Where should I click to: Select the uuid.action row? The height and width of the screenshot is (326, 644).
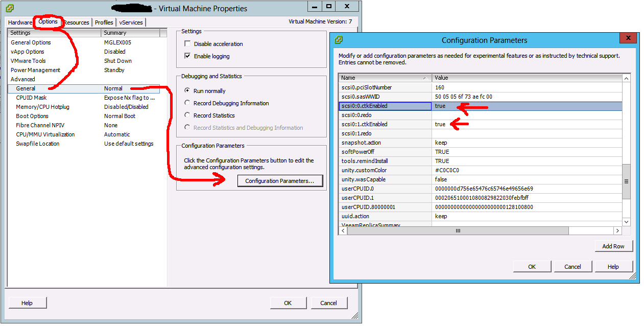pos(481,216)
